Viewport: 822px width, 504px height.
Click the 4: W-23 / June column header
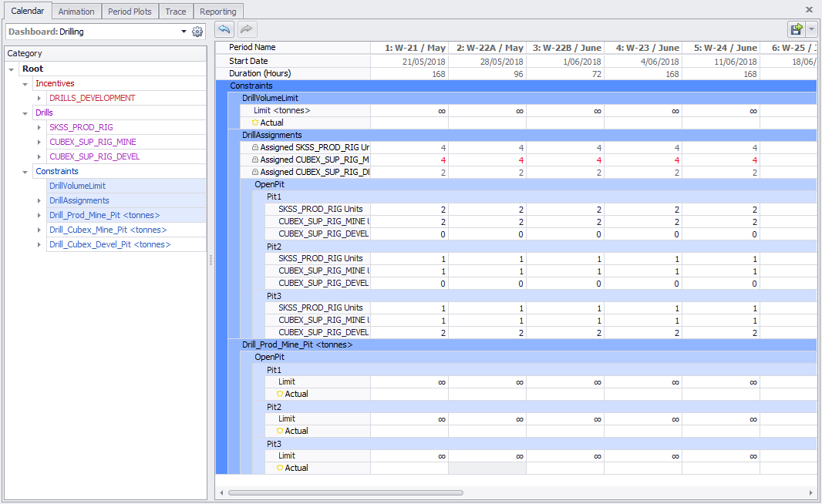[642, 48]
